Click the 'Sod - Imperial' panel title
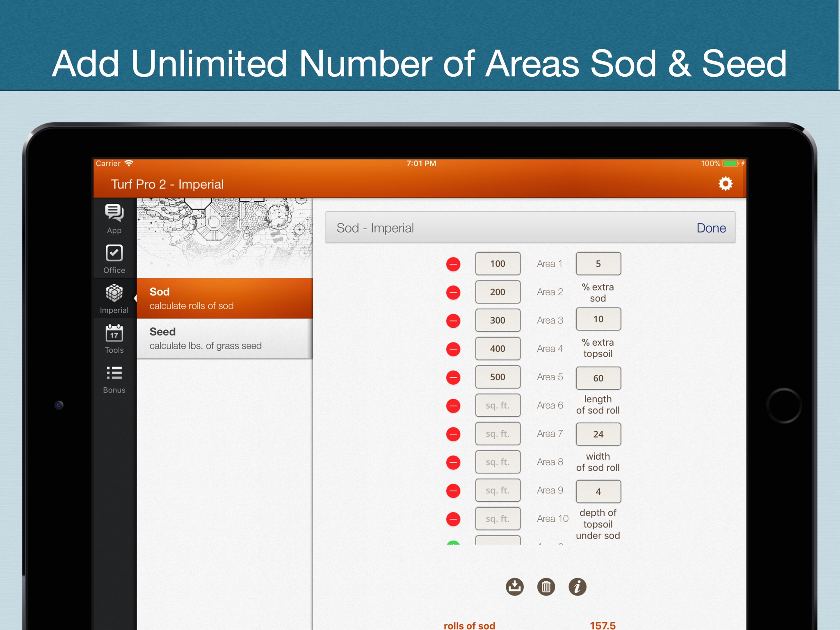Screen dimensions: 840x630 point(375,228)
